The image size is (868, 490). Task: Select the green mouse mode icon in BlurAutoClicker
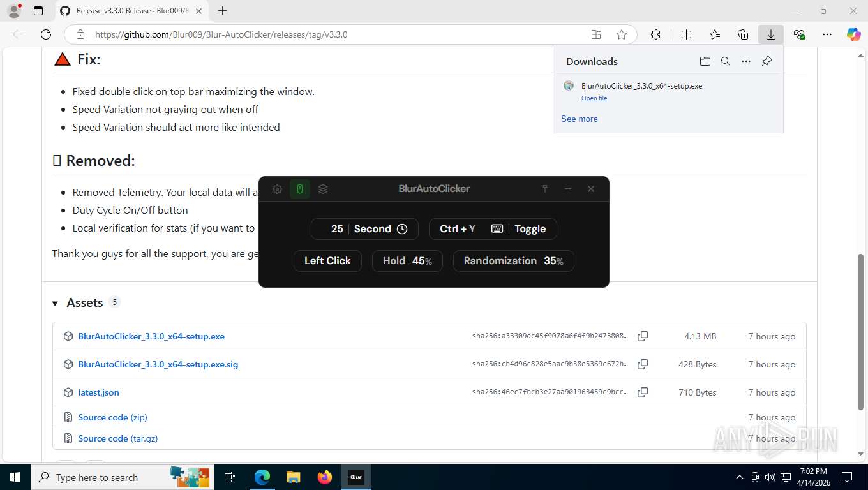point(300,189)
